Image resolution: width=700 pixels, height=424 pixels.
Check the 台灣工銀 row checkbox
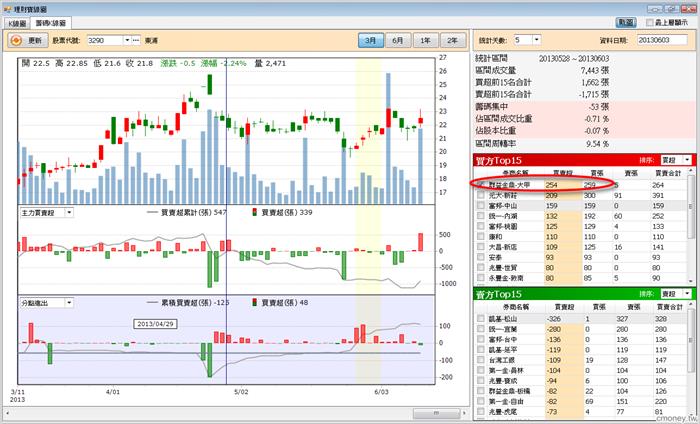click(x=481, y=360)
